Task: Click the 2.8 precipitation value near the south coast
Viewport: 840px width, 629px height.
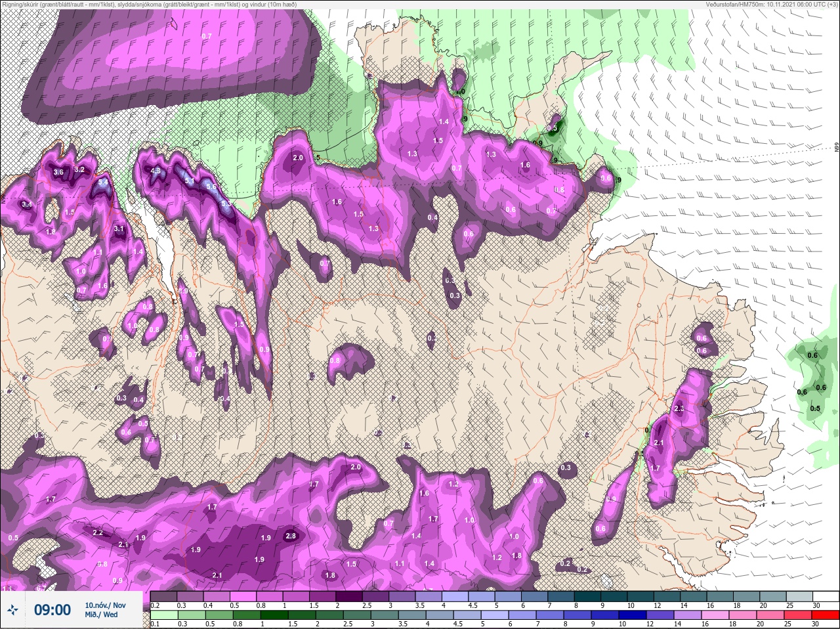Action: (x=291, y=536)
